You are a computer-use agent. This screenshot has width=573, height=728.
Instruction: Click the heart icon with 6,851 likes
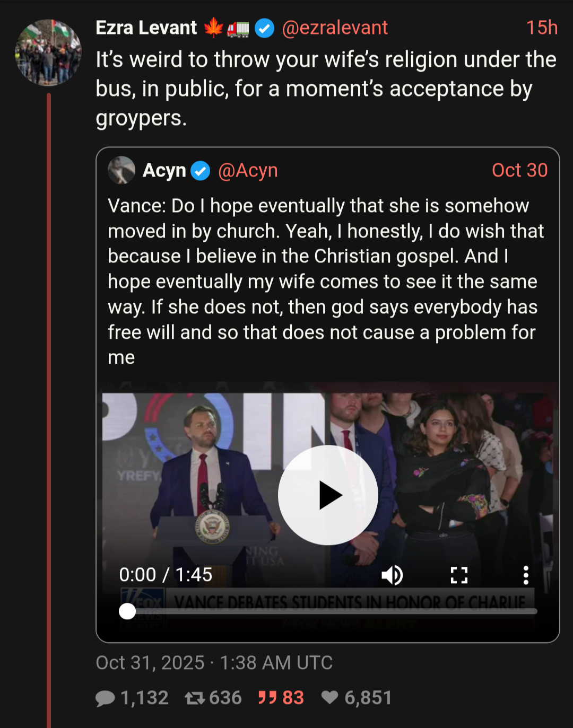pyautogui.click(x=330, y=698)
